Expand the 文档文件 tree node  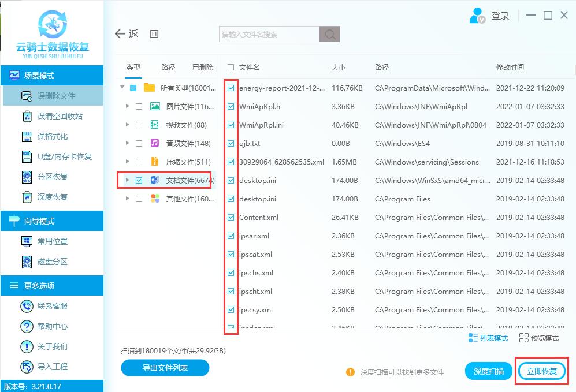click(x=128, y=180)
